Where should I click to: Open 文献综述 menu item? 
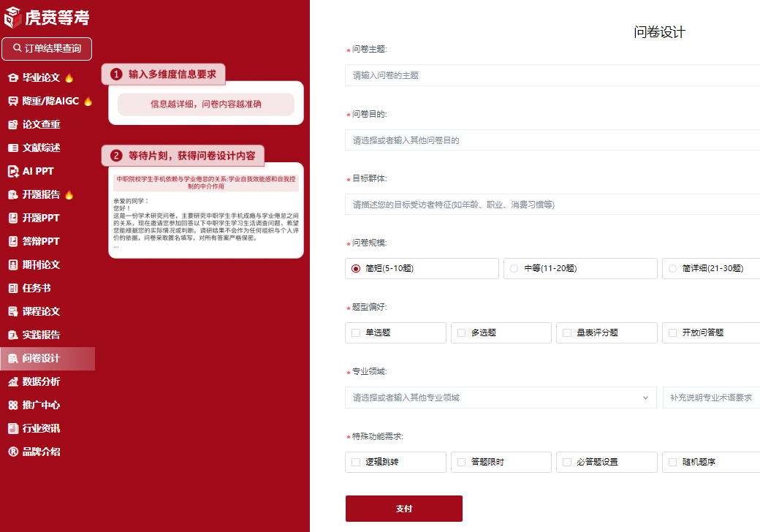coord(41,148)
